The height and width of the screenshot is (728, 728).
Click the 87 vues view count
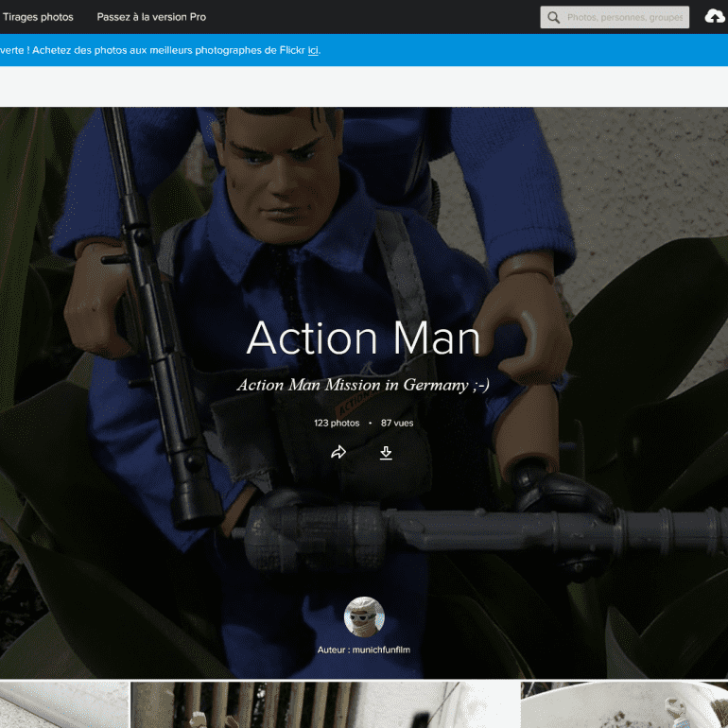click(x=397, y=423)
